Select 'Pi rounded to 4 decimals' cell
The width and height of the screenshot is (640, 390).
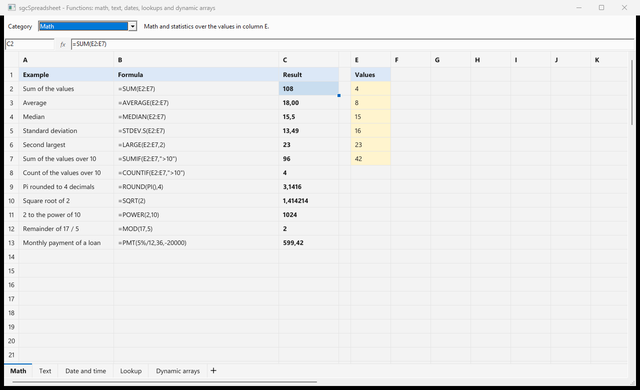pos(66,187)
